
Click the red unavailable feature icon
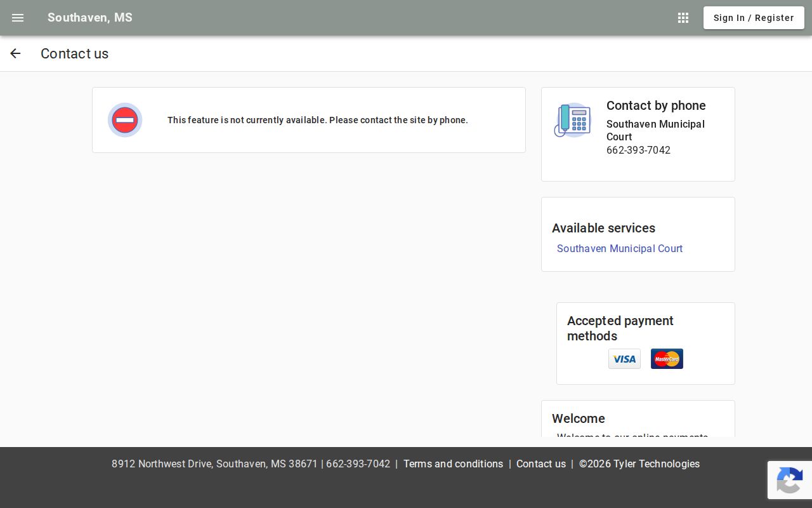(x=125, y=120)
